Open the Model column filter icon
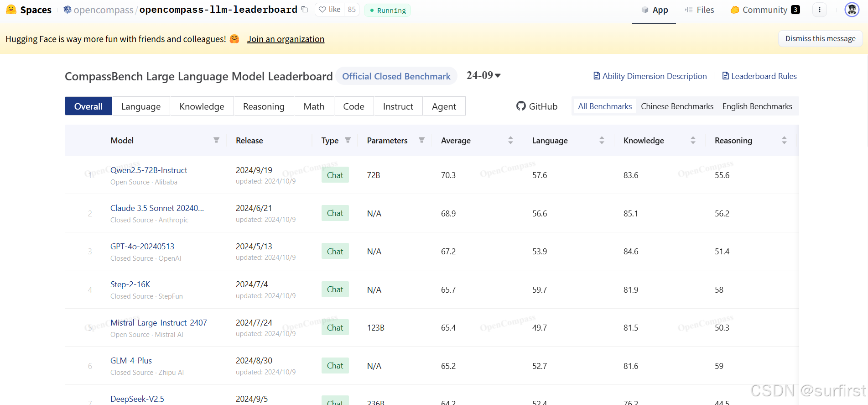Screen dimensions: 868x405 click(216, 140)
